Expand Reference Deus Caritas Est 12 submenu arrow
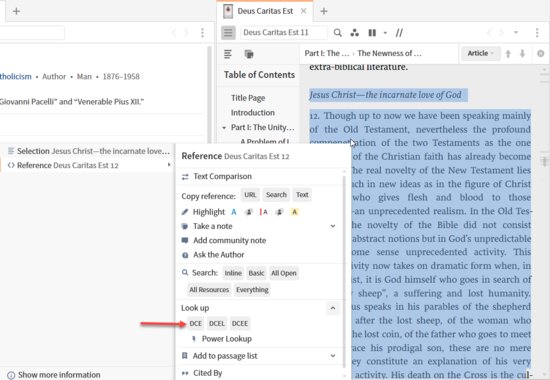The height and width of the screenshot is (380, 550). pos(169,165)
